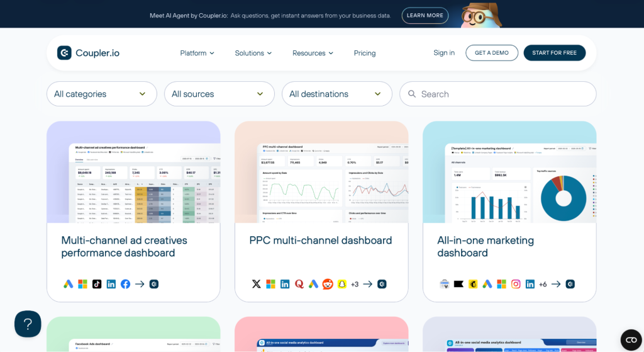Click the Snapchat icon in PPC dashboard card

(x=341, y=284)
